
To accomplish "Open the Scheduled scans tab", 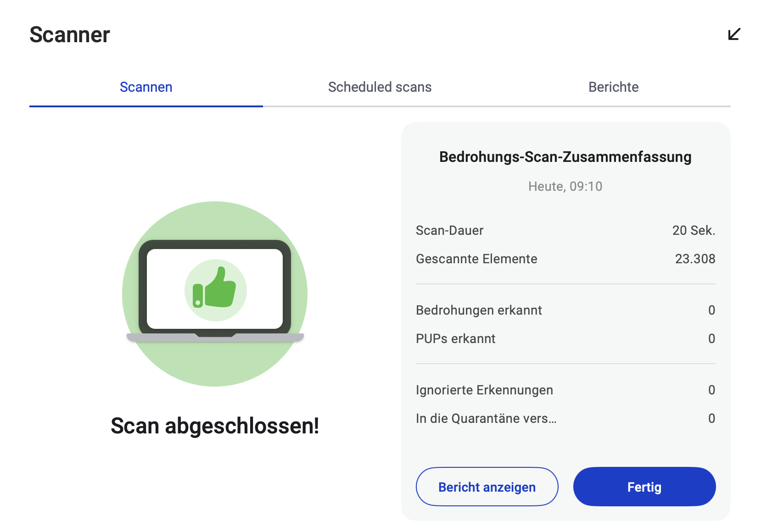I will 380,87.
